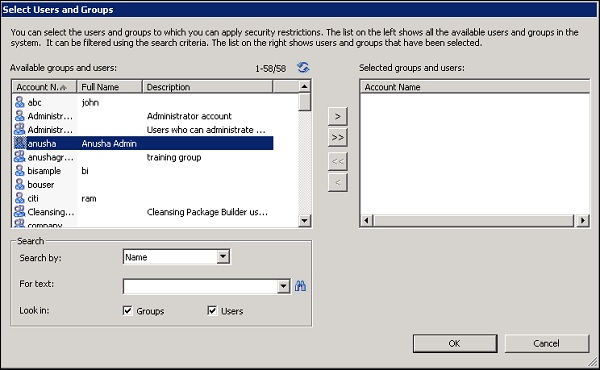Click the < remove one button

coord(338,183)
